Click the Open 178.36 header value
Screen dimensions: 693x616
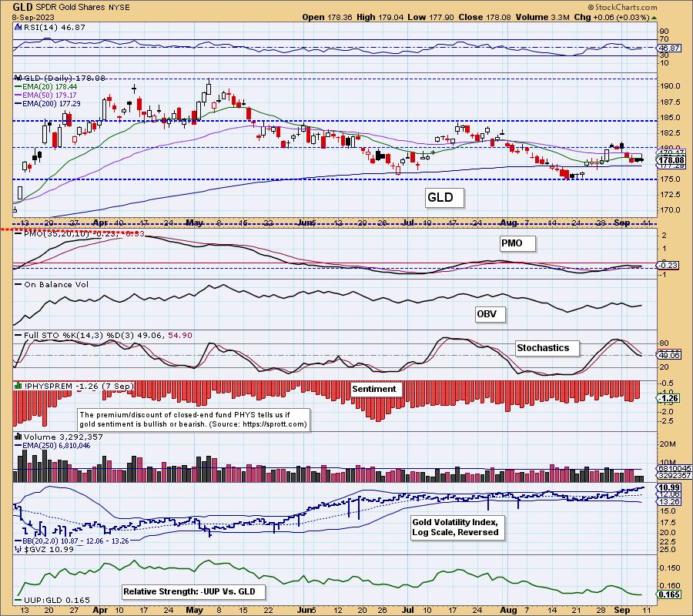click(327, 17)
